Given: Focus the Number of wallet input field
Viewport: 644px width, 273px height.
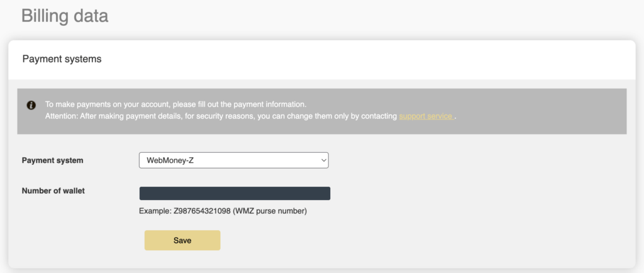Looking at the screenshot, I should point(235,193).
